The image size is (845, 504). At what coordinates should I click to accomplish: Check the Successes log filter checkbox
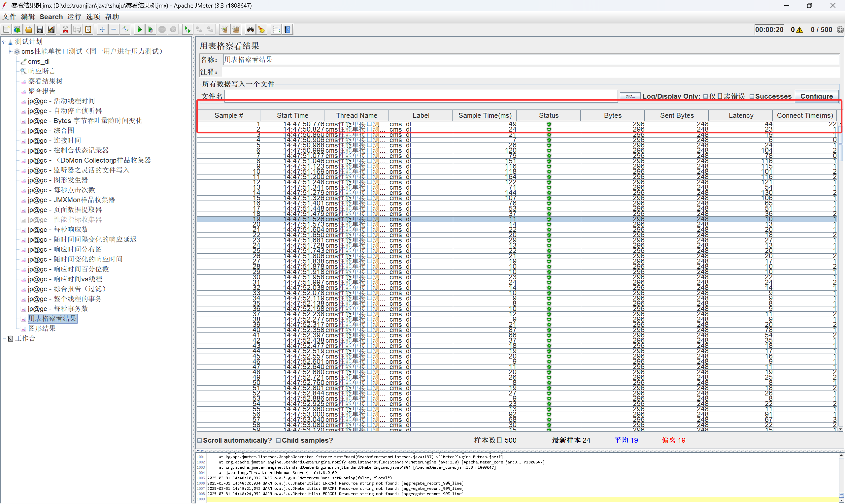(x=752, y=96)
